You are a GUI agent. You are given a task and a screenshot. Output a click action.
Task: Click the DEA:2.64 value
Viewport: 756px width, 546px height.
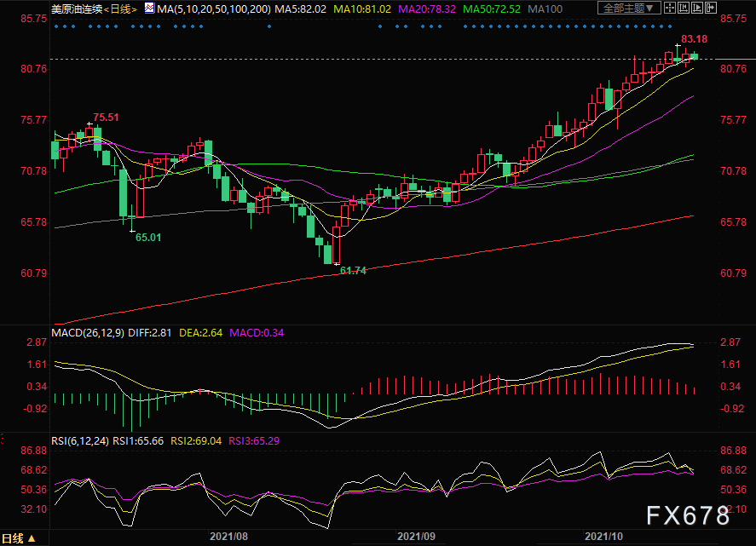pyautogui.click(x=200, y=332)
